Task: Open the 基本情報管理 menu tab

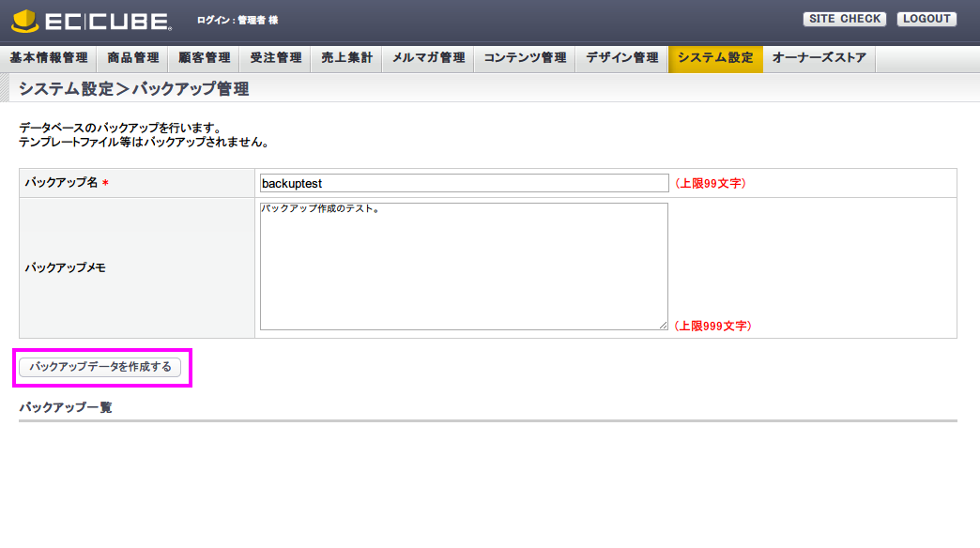Action: click(49, 58)
